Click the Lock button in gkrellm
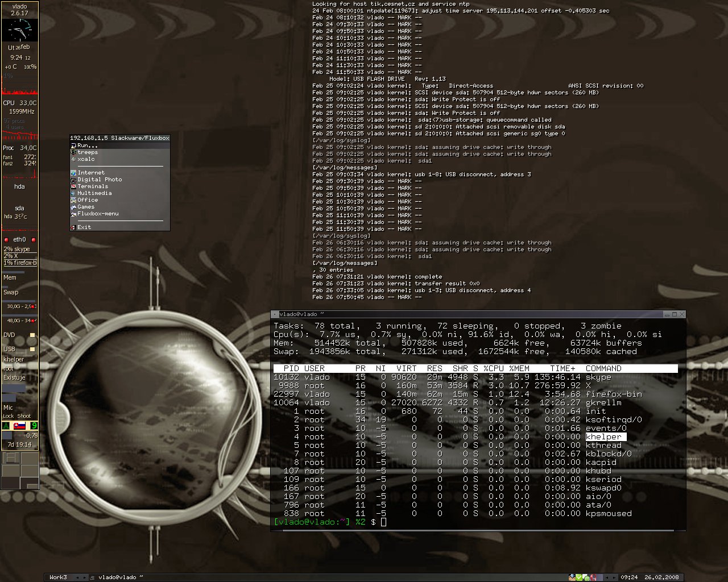Image resolution: width=728 pixels, height=582 pixels. [8, 416]
